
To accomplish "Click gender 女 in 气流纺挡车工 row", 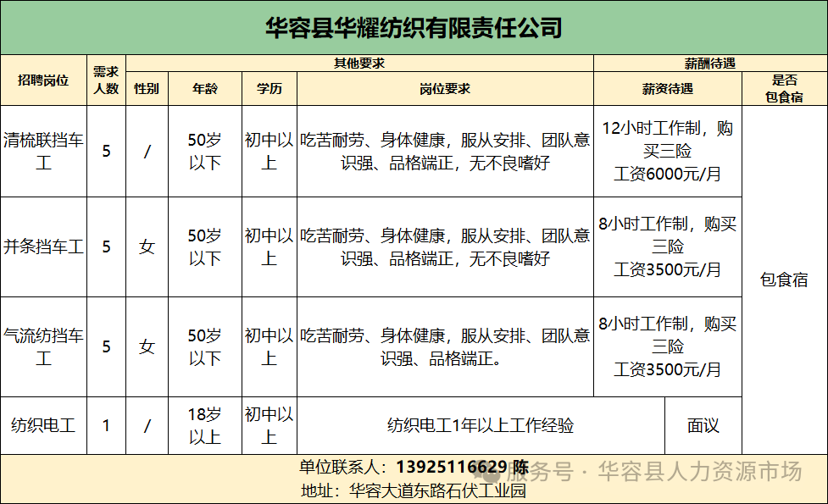I will (147, 346).
